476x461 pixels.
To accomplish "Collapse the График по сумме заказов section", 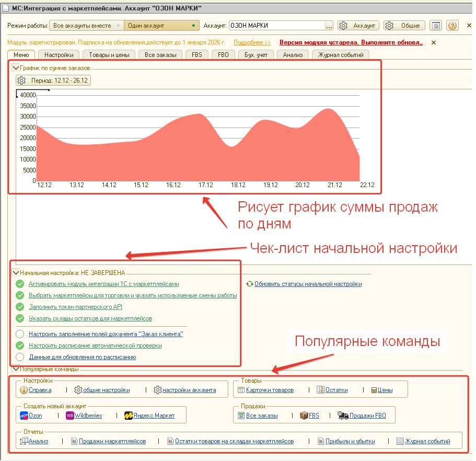I will (x=16, y=68).
